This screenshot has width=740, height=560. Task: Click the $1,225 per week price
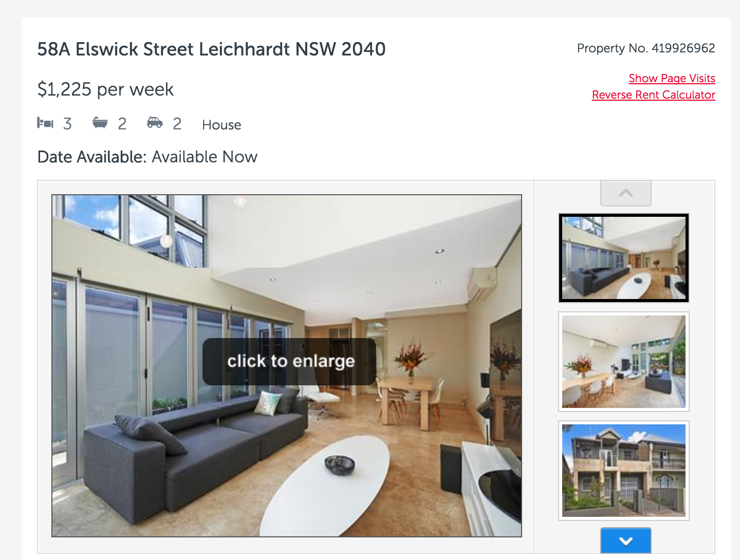(105, 89)
